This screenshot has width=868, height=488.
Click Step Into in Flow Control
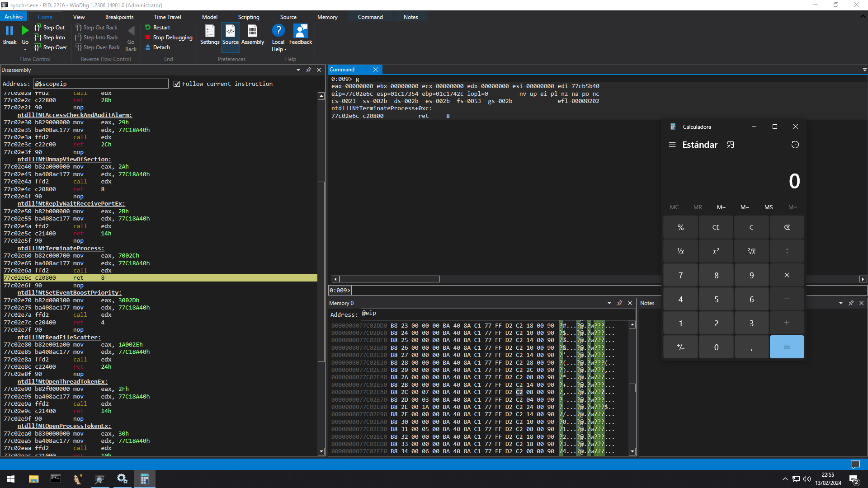click(49, 38)
